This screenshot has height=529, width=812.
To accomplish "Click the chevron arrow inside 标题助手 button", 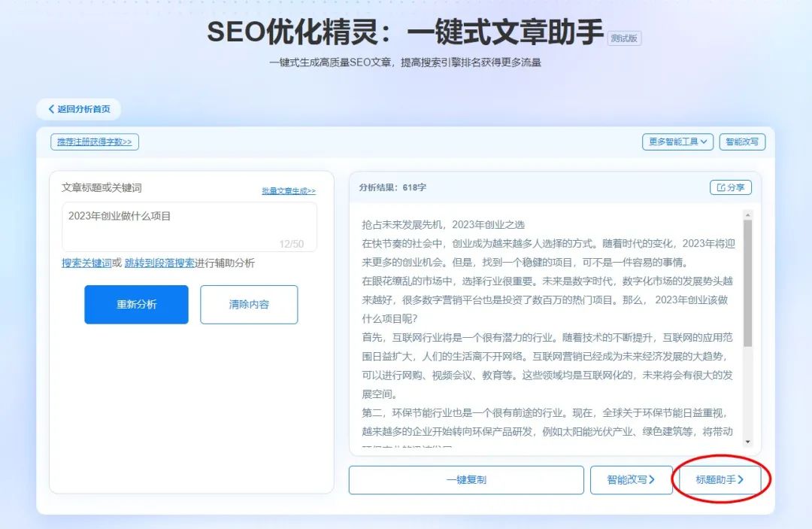I will pyautogui.click(x=742, y=479).
